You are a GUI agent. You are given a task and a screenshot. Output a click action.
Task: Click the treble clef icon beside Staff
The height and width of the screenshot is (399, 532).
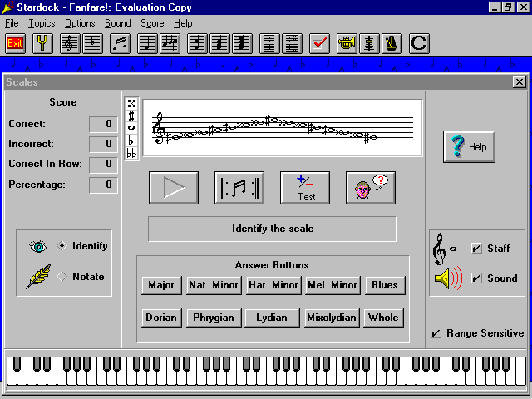pyautogui.click(x=449, y=249)
